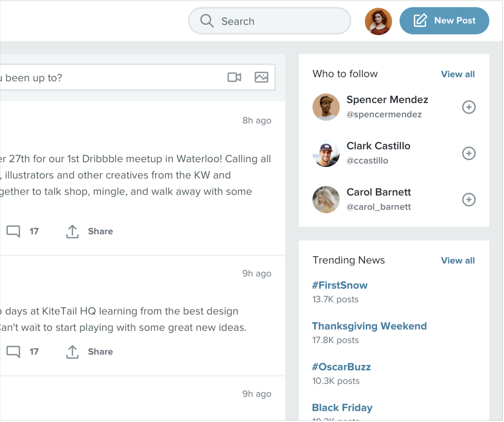Screen dimensions: 504x422
Task: Open the #FirstSnow trending topic
Action: tap(340, 285)
